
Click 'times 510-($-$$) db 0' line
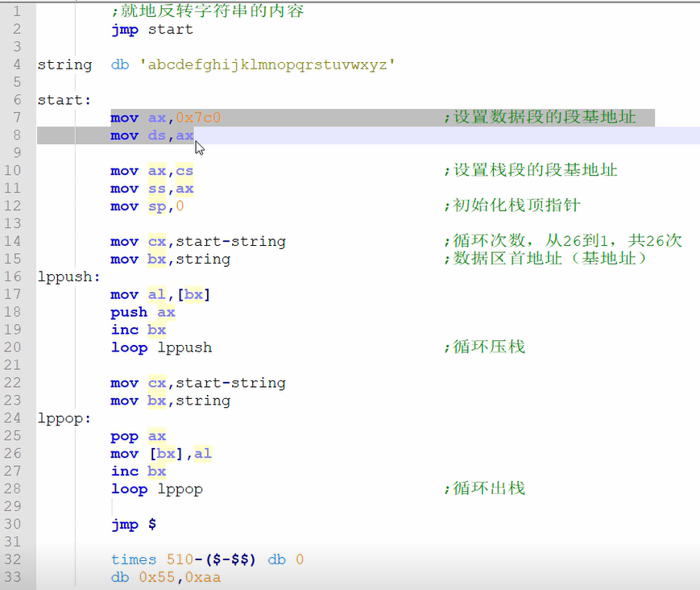pos(208,559)
